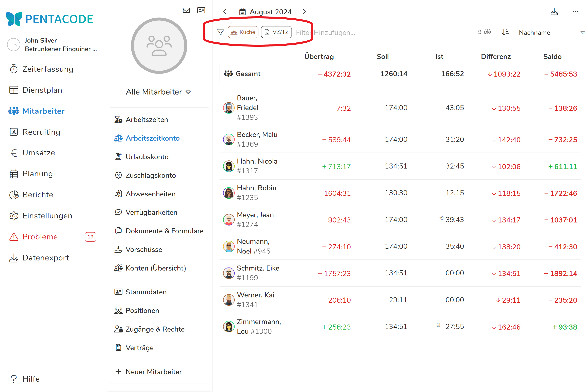This screenshot has height=392, width=588.
Task: Click the funnel filter icon
Action: pos(220,32)
